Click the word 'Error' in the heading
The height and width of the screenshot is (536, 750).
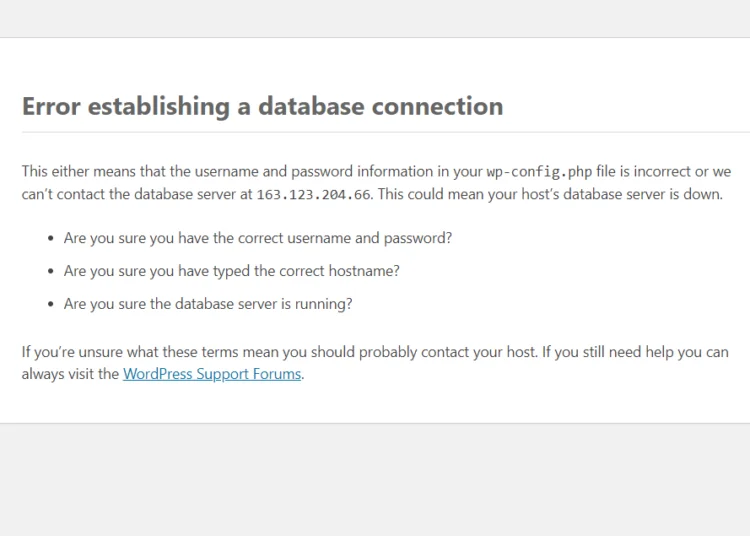(51, 106)
